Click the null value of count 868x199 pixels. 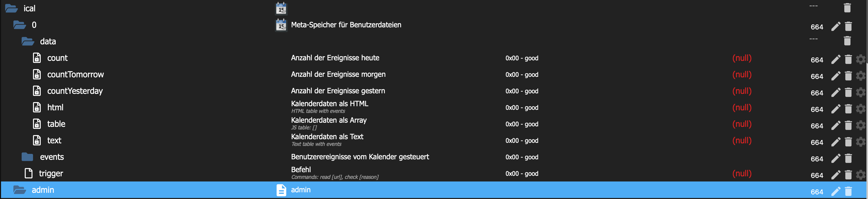click(x=742, y=58)
